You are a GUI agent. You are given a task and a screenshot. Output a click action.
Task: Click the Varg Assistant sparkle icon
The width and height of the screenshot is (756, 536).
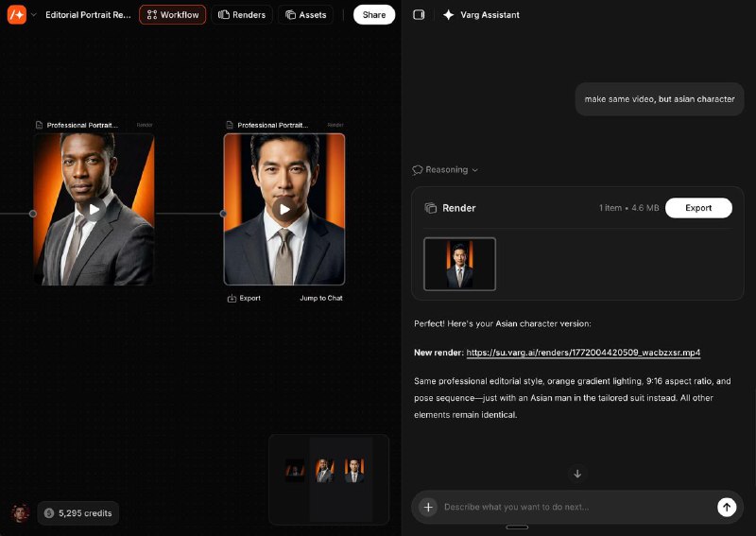coord(449,15)
